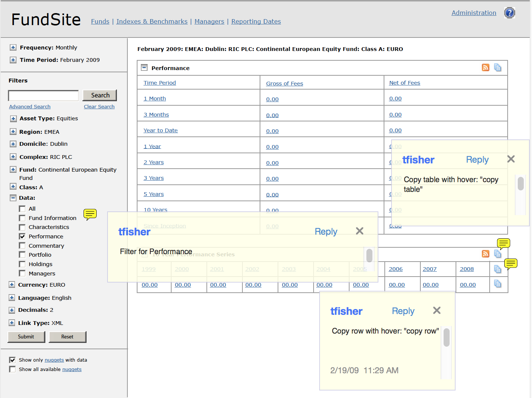Click RSS icon of the 10 Year Performance Series
The height and width of the screenshot is (398, 532).
click(486, 254)
